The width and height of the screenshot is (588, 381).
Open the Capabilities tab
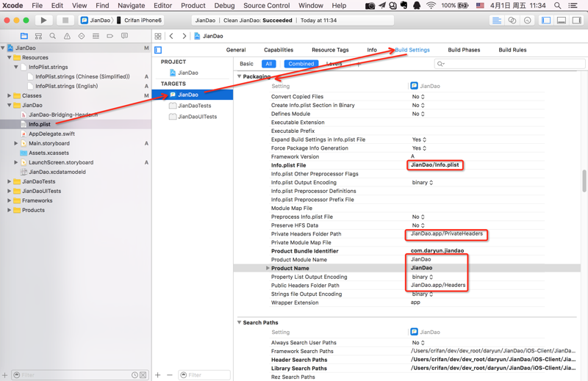279,50
